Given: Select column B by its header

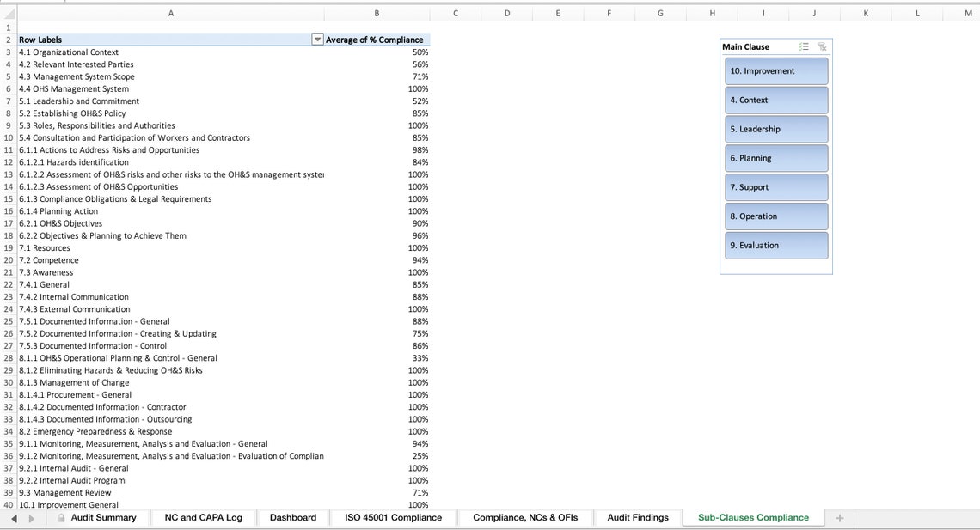Looking at the screenshot, I should tap(377, 14).
